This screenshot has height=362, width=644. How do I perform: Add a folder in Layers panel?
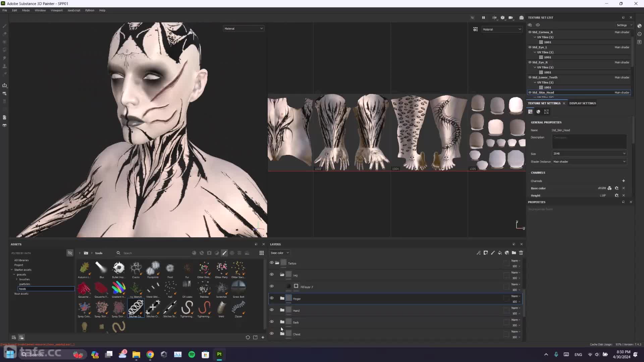pos(514,253)
